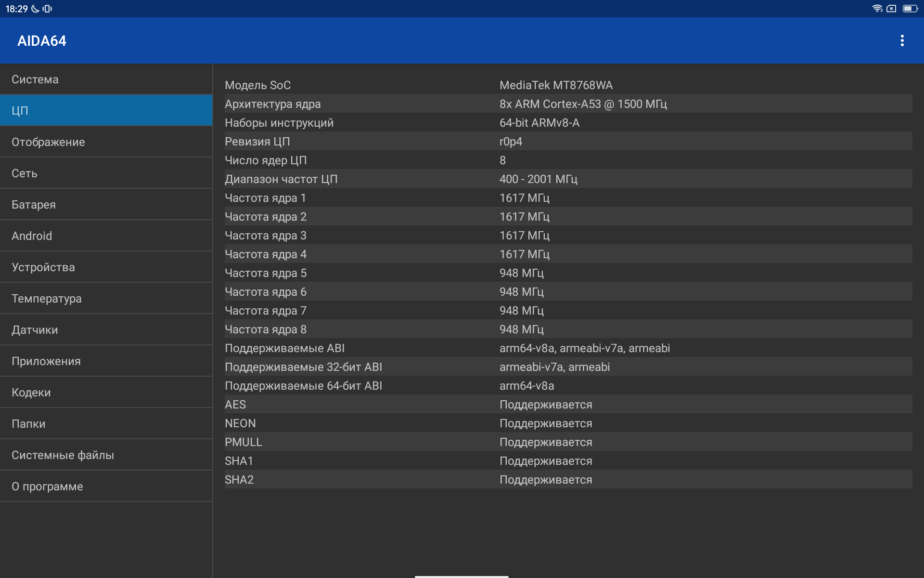Tap the NEON support row
This screenshot has width=924, height=578.
point(568,423)
